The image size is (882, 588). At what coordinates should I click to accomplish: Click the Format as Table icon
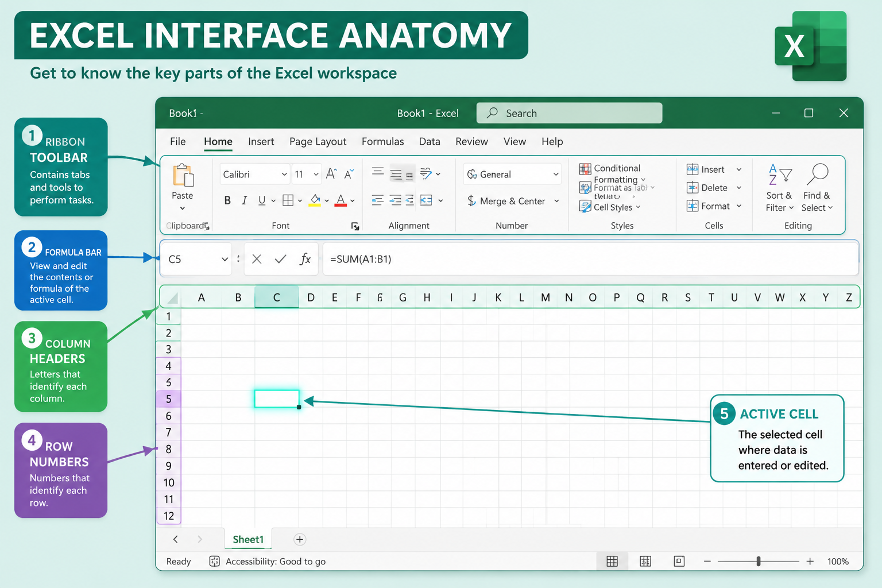pyautogui.click(x=585, y=188)
